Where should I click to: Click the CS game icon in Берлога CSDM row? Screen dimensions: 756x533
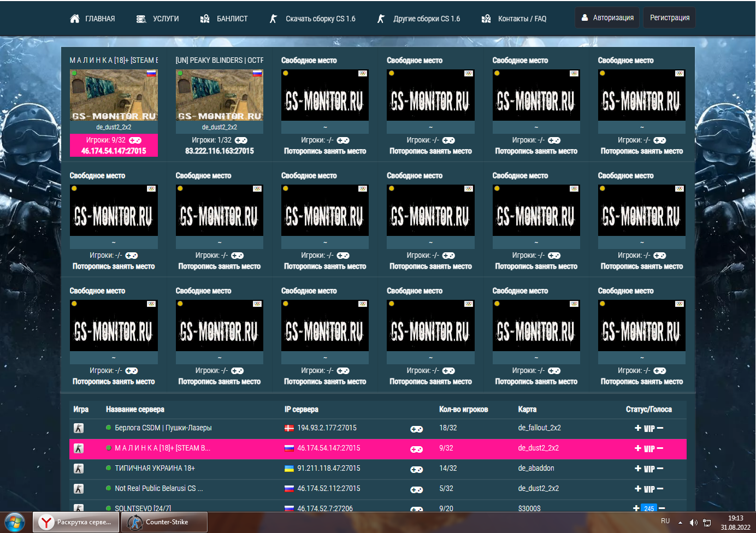79,428
